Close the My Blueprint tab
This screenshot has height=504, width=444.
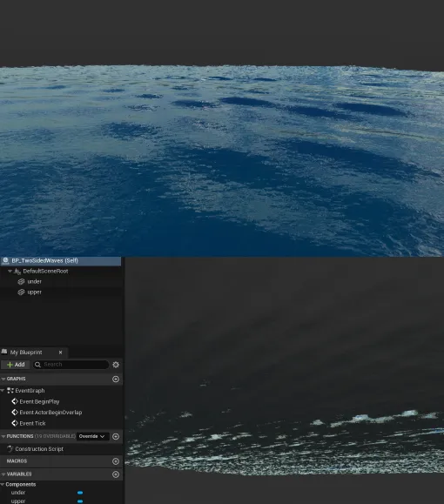click(x=60, y=353)
